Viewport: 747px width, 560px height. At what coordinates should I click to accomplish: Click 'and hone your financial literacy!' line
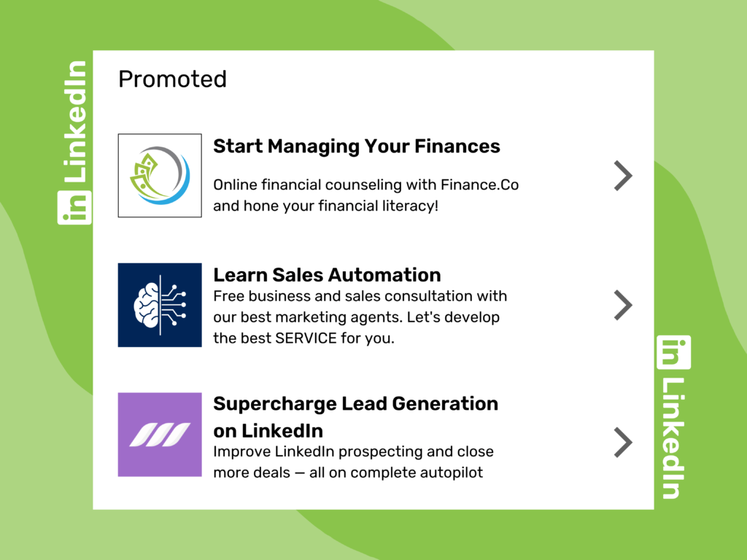[325, 206]
